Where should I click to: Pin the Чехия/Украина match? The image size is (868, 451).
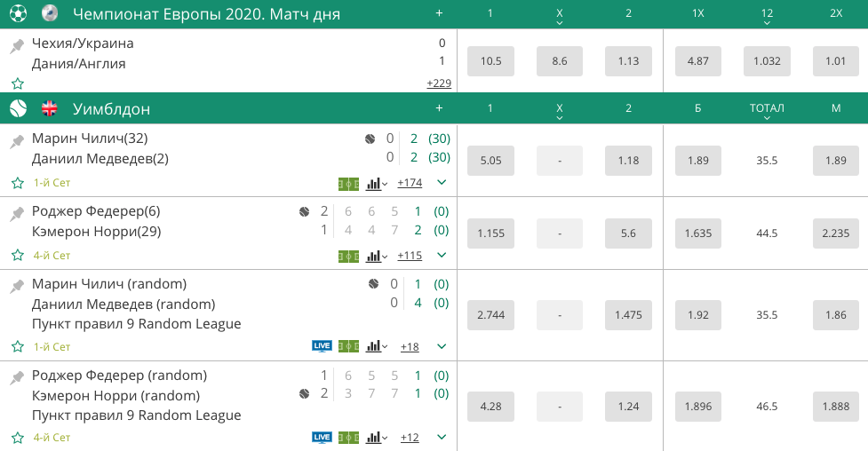[x=17, y=45]
